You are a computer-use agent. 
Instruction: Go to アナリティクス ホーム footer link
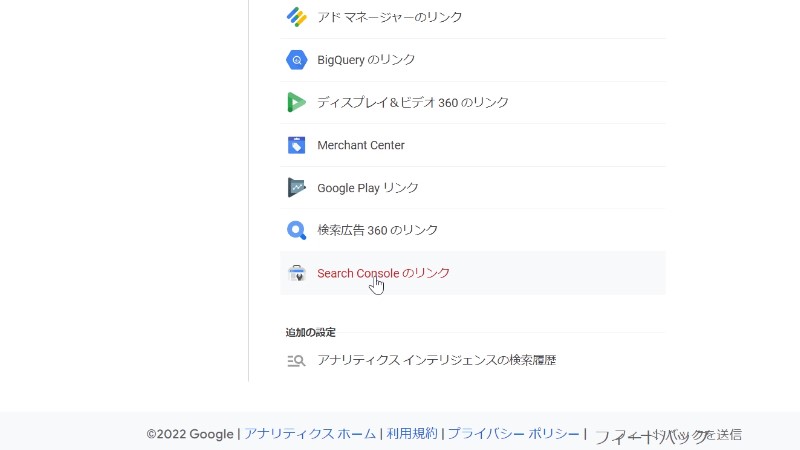tap(310, 434)
